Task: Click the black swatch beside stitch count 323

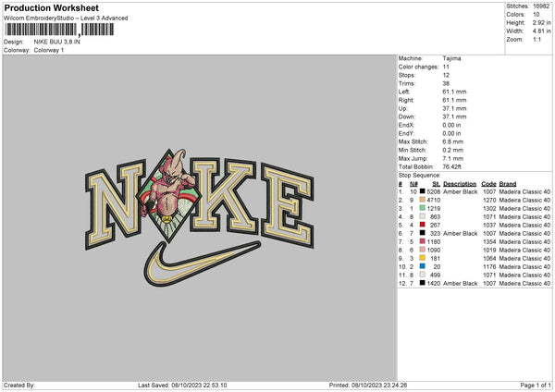Action: click(423, 233)
